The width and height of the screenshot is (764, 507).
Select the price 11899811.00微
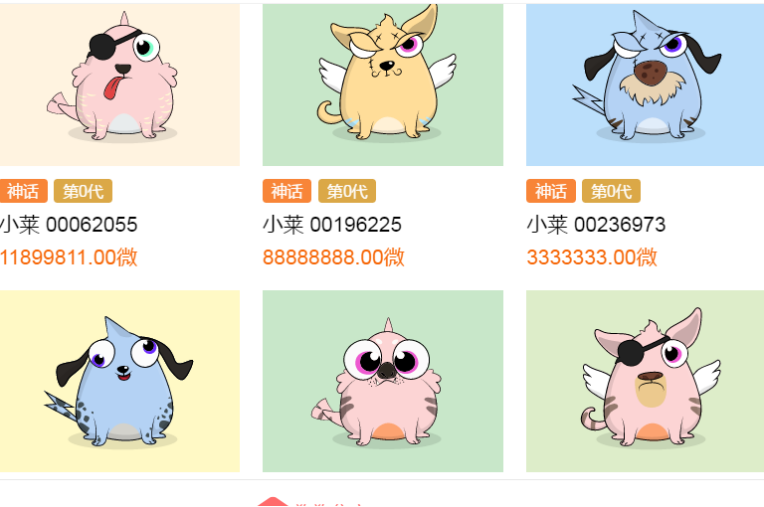(69, 257)
